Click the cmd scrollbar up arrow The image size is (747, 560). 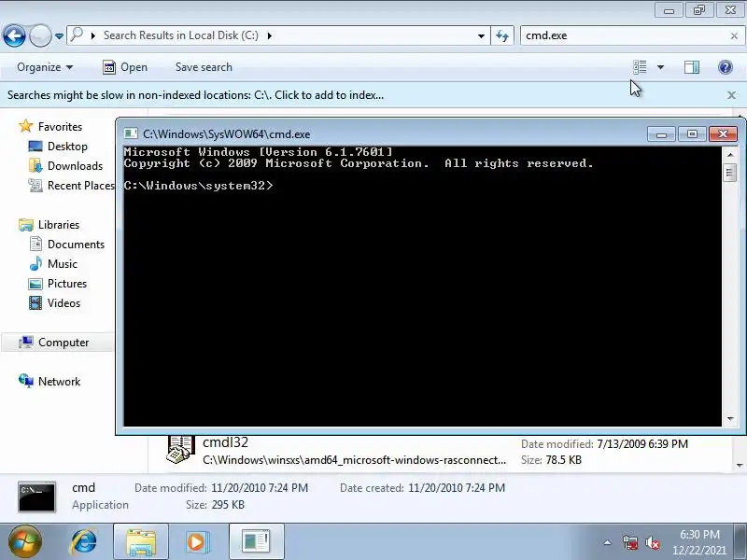point(730,154)
